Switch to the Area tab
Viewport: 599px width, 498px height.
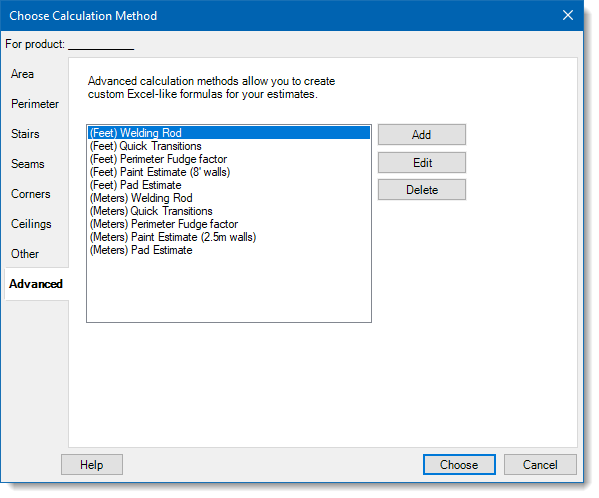point(22,74)
